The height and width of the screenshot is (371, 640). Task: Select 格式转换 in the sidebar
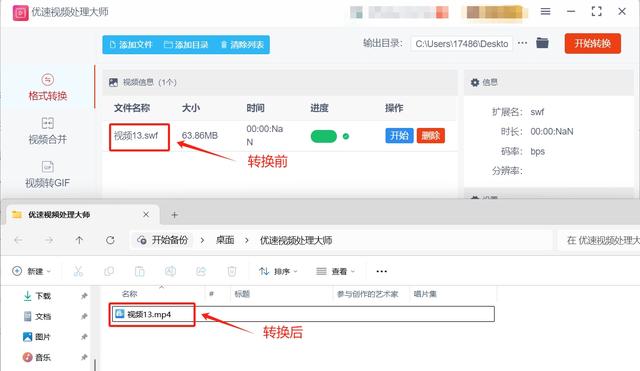47,88
